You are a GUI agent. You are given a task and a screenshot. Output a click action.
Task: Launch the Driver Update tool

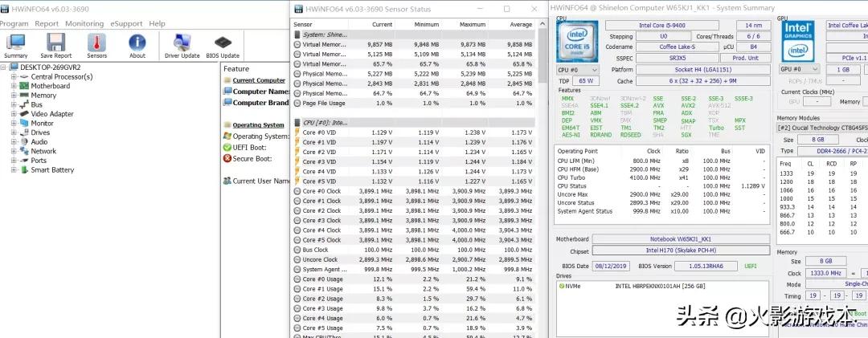point(182,46)
